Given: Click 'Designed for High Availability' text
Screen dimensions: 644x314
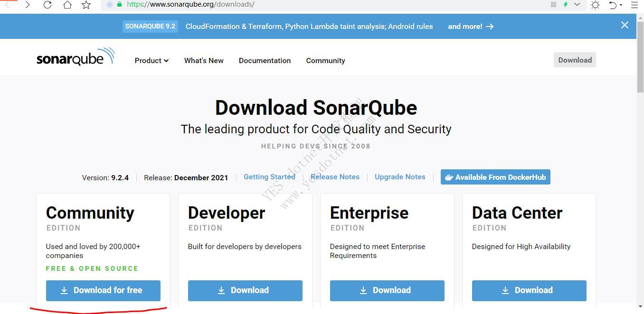Looking at the screenshot, I should tap(521, 247).
